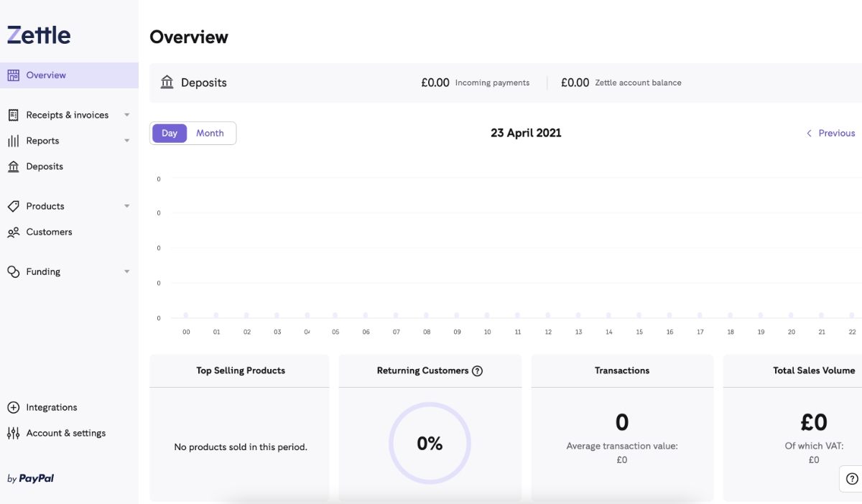Click the 12 hour label on chart
This screenshot has height=504, width=862.
(x=548, y=332)
